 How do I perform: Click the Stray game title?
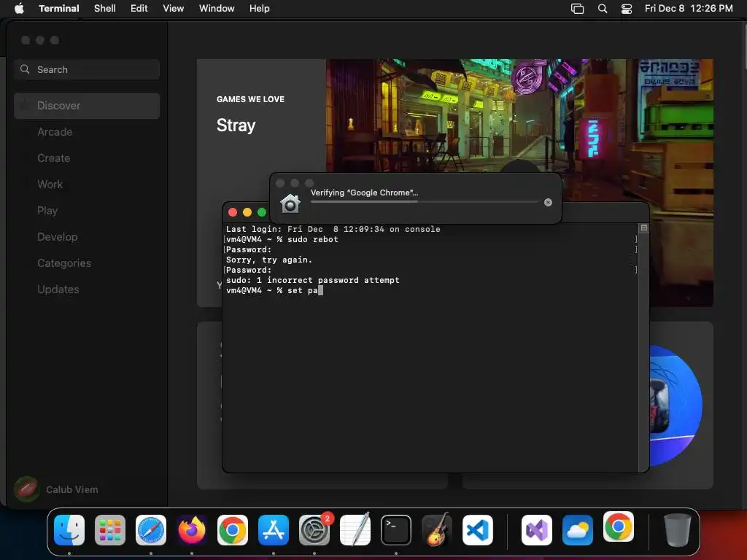coord(236,125)
